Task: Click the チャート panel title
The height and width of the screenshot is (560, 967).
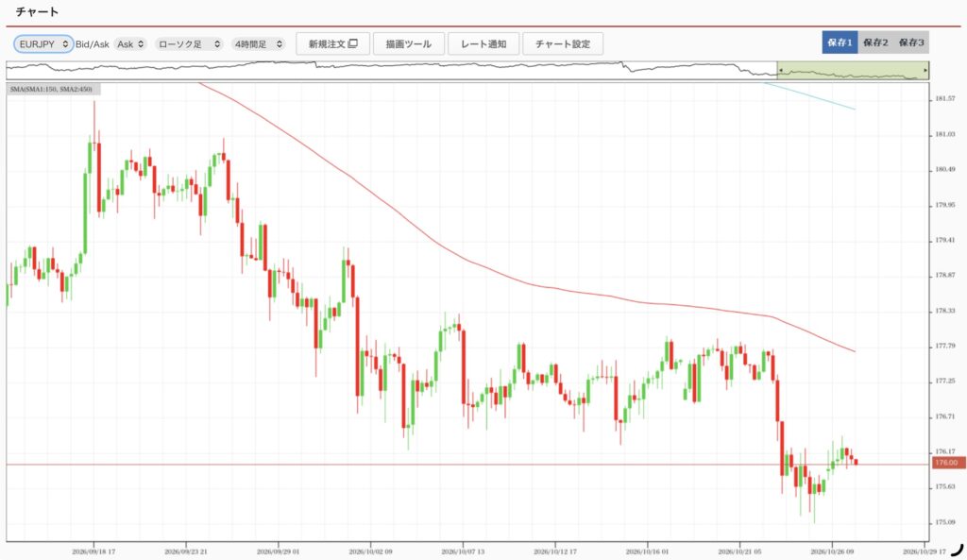Action: [37, 11]
